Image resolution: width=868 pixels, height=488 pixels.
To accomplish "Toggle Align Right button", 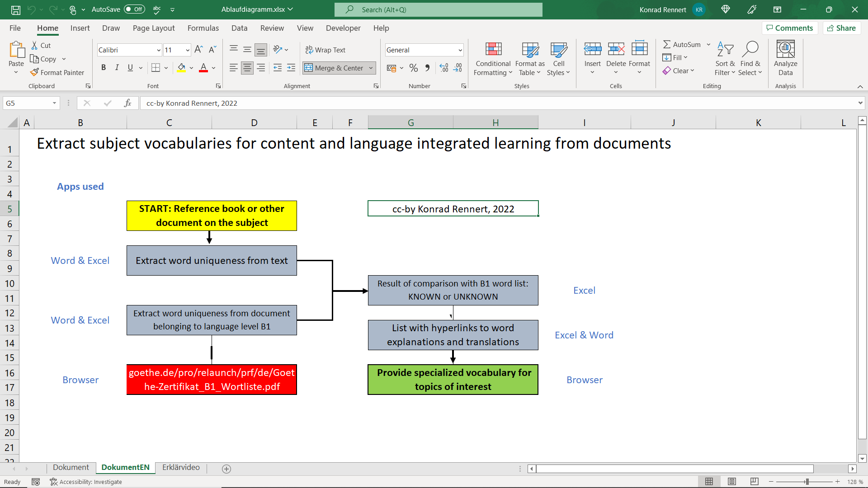I will (261, 68).
